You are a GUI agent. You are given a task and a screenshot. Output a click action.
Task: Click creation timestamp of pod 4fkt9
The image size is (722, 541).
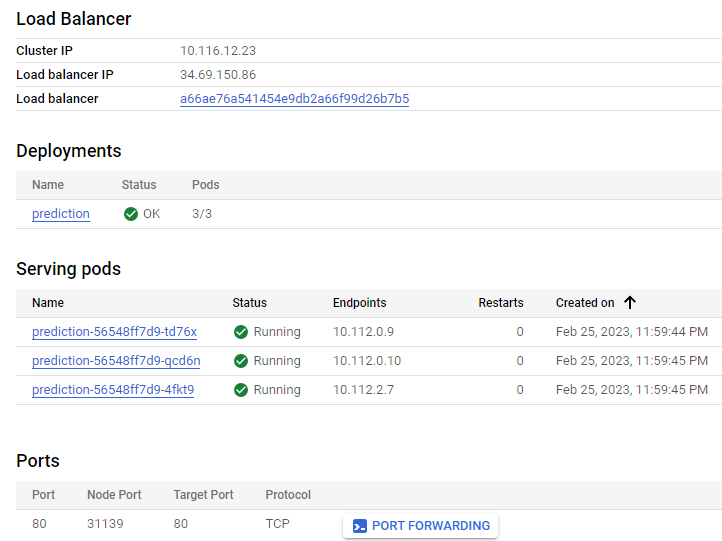(632, 390)
